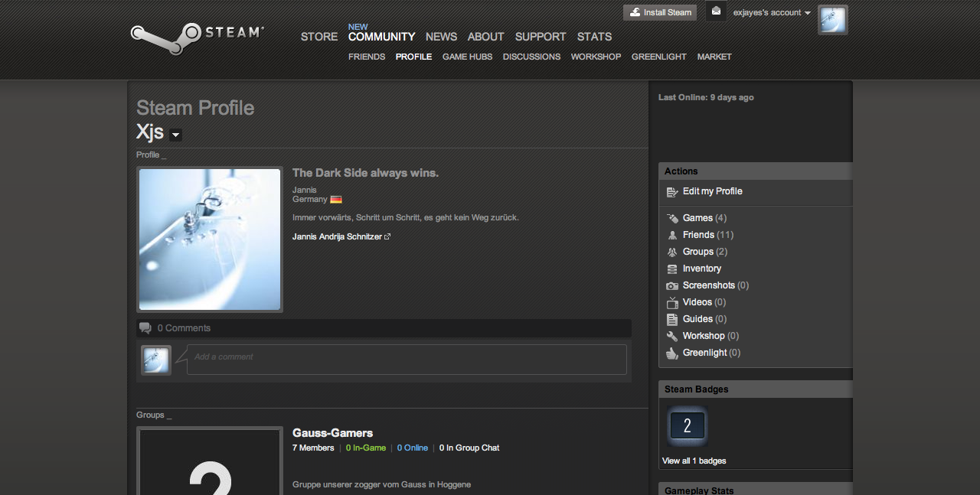Select the FRIENDS submenu item
The width and height of the screenshot is (980, 495).
367,57
